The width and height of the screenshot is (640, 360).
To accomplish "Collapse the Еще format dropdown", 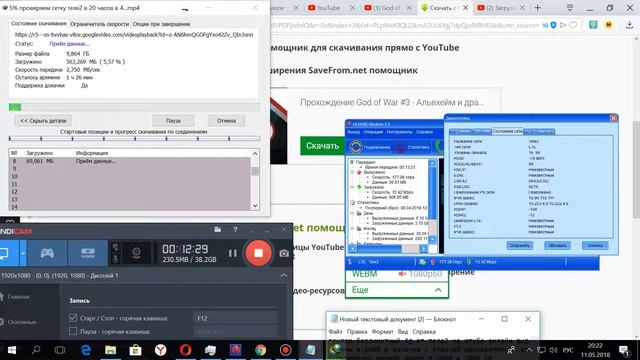I will coord(397,290).
